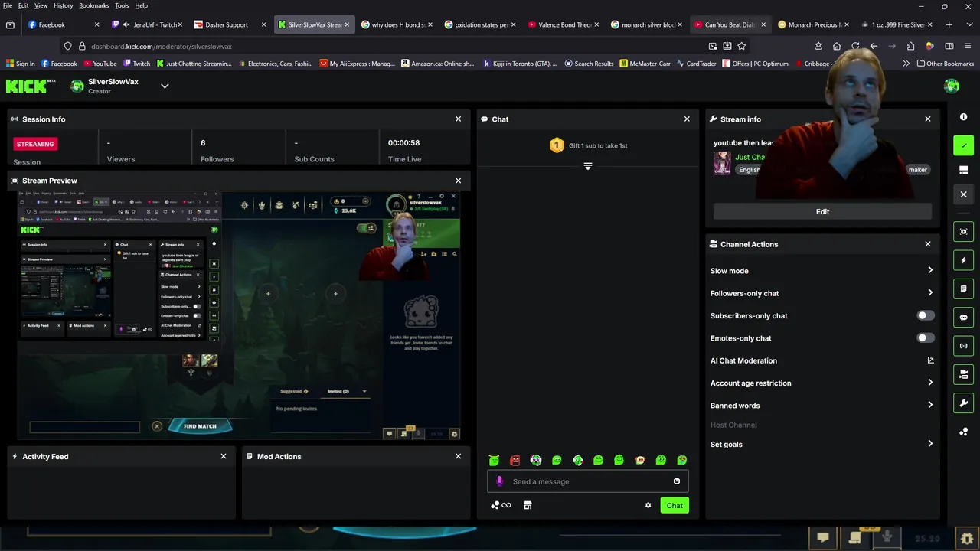Toggle the document-page sidebar icon

pos(963,289)
